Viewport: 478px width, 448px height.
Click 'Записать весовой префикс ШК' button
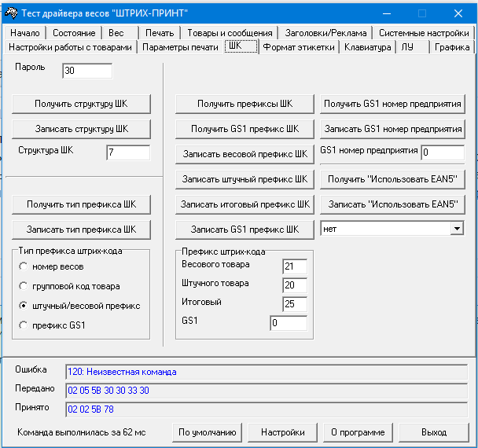click(x=245, y=154)
